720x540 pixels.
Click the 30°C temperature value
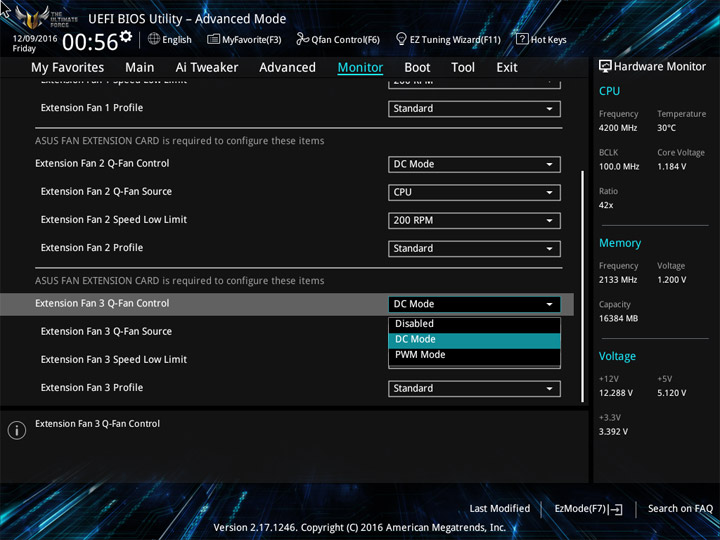(x=666, y=128)
